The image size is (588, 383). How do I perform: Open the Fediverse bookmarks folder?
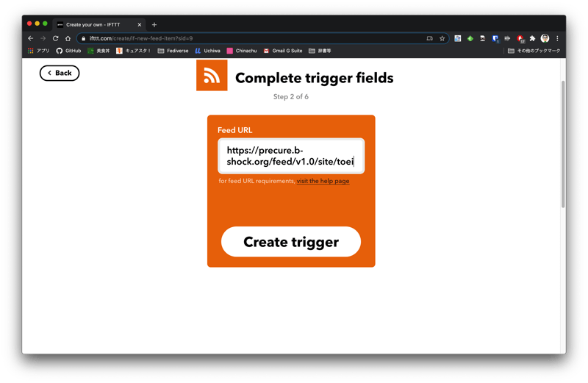173,51
